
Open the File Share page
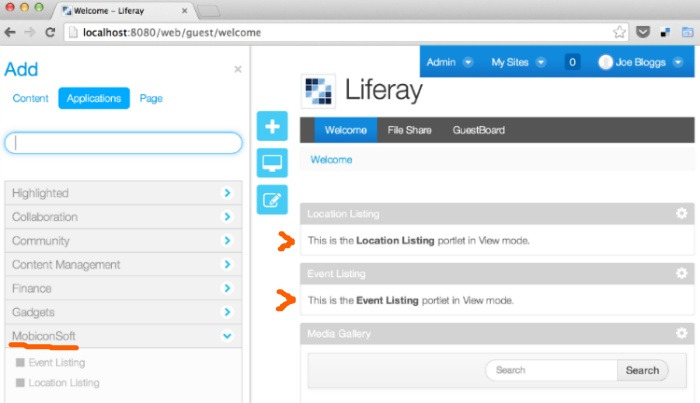coord(409,130)
